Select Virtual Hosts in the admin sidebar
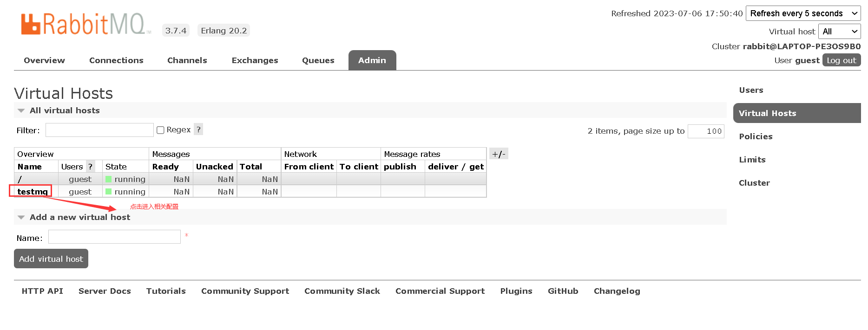 797,113
